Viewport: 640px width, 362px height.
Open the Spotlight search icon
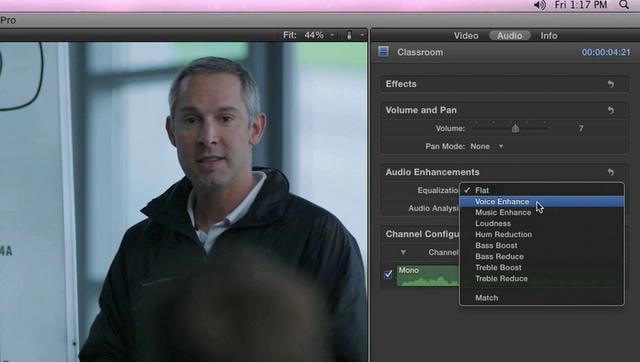coord(624,5)
